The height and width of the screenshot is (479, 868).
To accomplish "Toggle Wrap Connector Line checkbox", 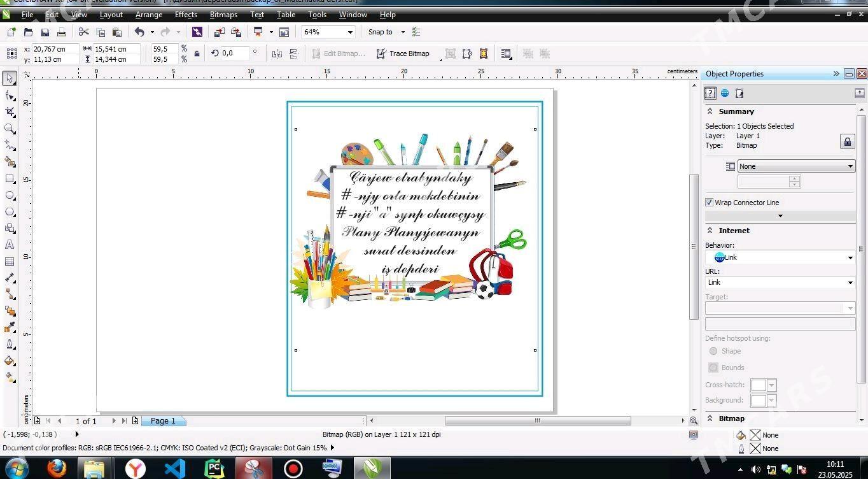I will [709, 203].
